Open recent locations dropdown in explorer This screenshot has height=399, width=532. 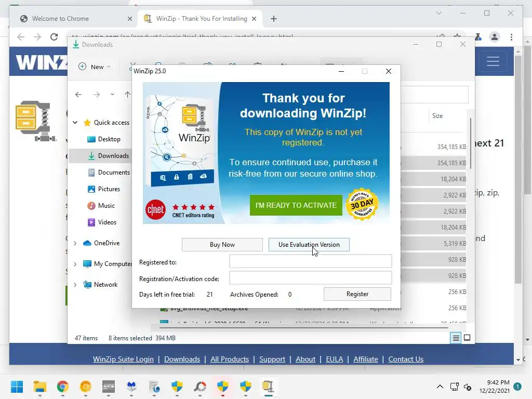click(x=112, y=95)
